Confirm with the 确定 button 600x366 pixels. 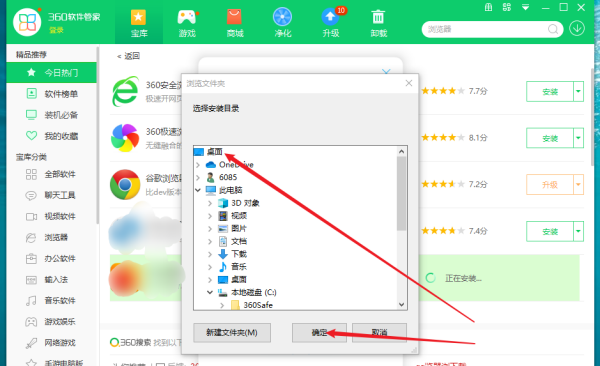[x=320, y=333]
